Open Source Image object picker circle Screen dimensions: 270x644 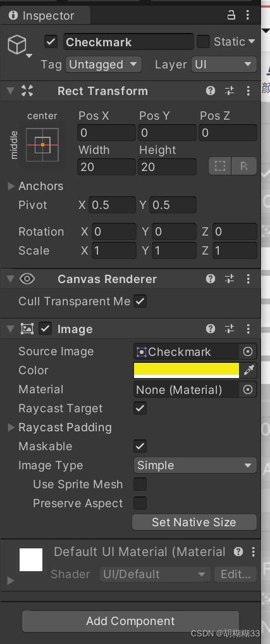click(x=248, y=351)
